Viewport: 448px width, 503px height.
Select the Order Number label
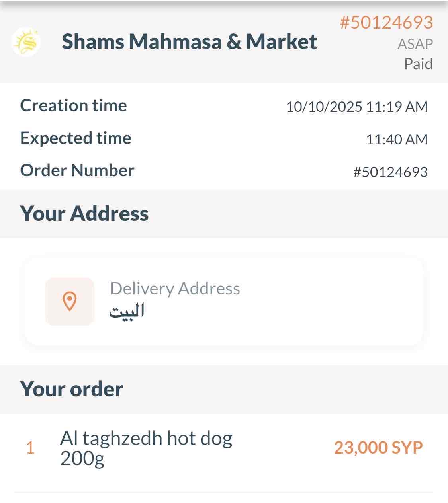(x=77, y=171)
